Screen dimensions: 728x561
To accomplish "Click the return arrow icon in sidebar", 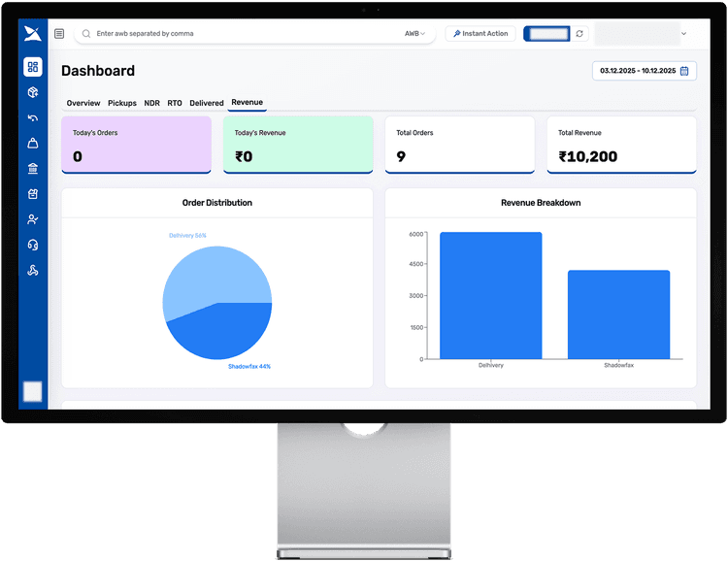I will click(x=33, y=117).
